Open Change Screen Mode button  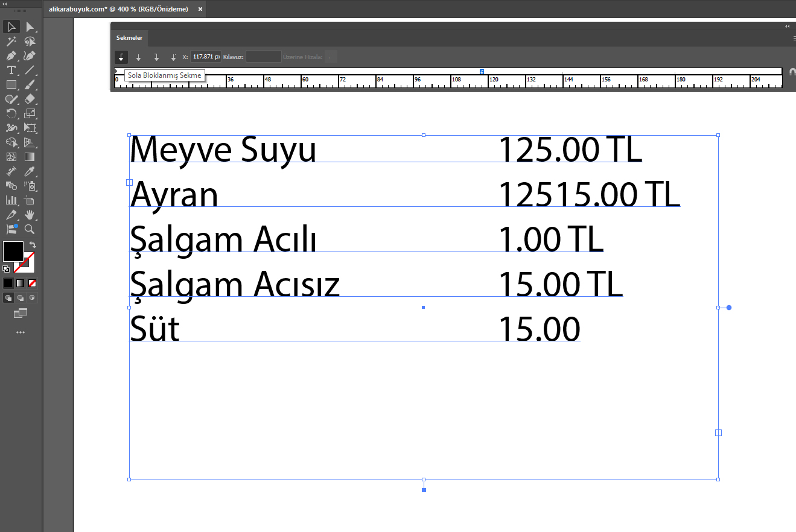pos(21,313)
